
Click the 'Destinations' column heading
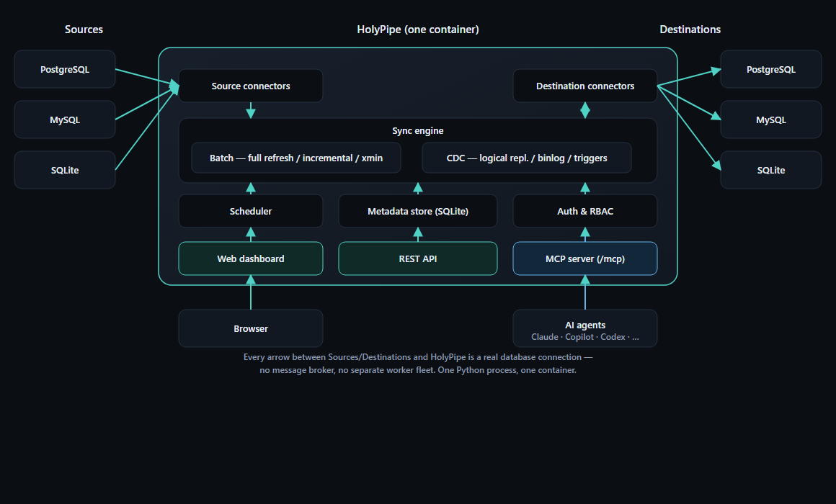690,30
